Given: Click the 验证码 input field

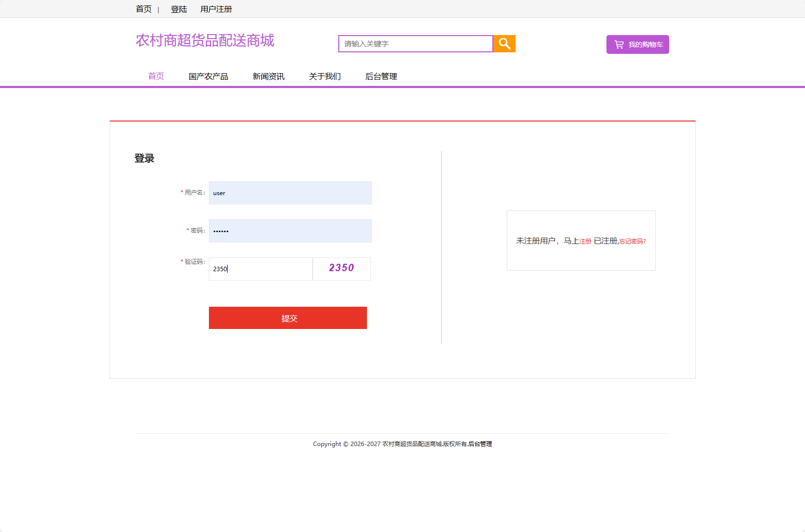Looking at the screenshot, I should [260, 269].
